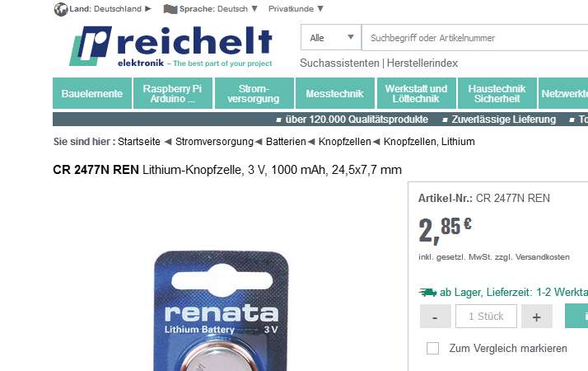Click the Knopfzellen breadcrumb link

click(344, 142)
